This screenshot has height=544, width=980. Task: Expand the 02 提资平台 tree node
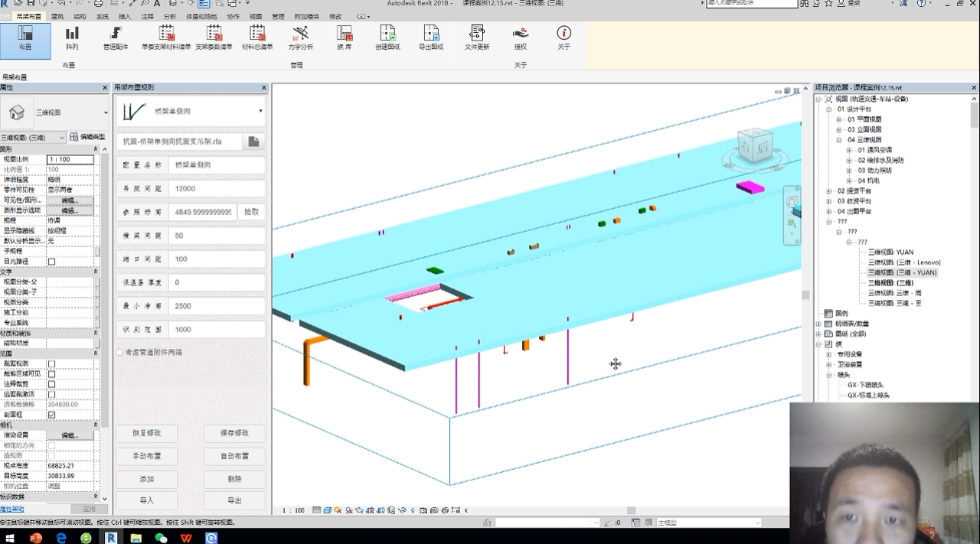pyautogui.click(x=829, y=191)
